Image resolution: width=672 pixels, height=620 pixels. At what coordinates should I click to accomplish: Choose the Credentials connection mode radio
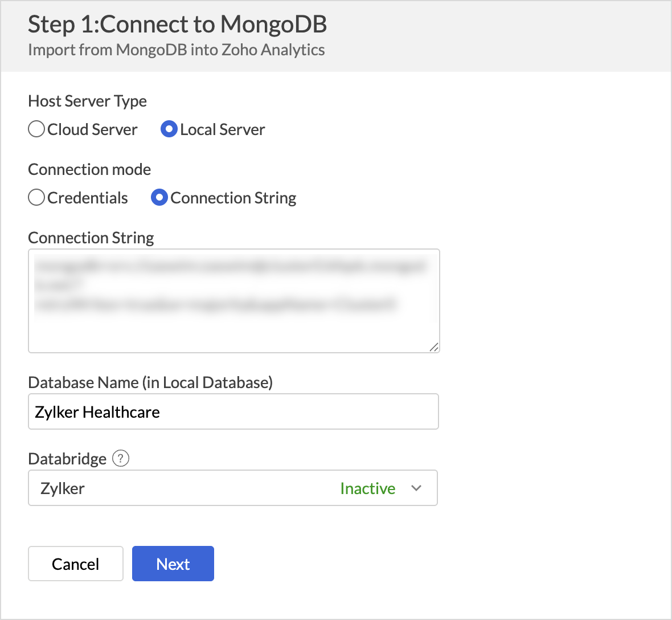click(36, 197)
